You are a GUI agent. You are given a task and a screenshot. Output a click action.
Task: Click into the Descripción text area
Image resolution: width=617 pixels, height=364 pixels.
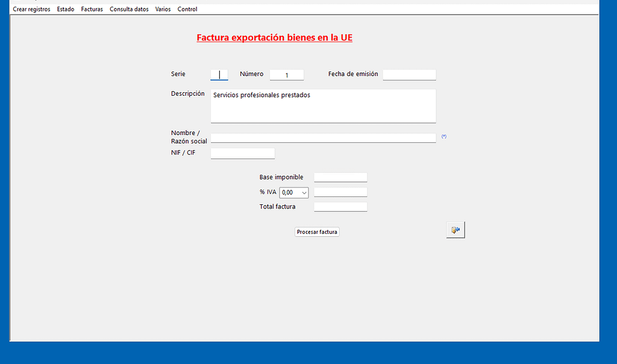[323, 106]
